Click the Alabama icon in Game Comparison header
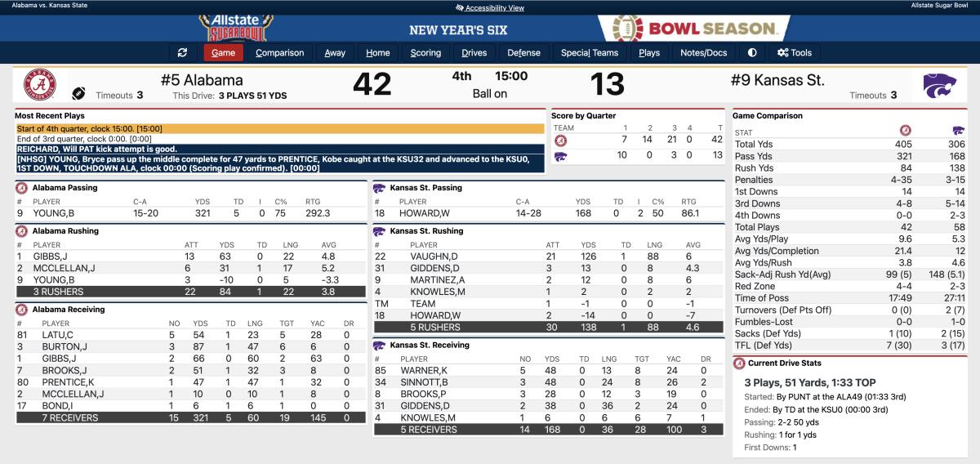Viewport: 980px width, 464px height. click(x=905, y=131)
